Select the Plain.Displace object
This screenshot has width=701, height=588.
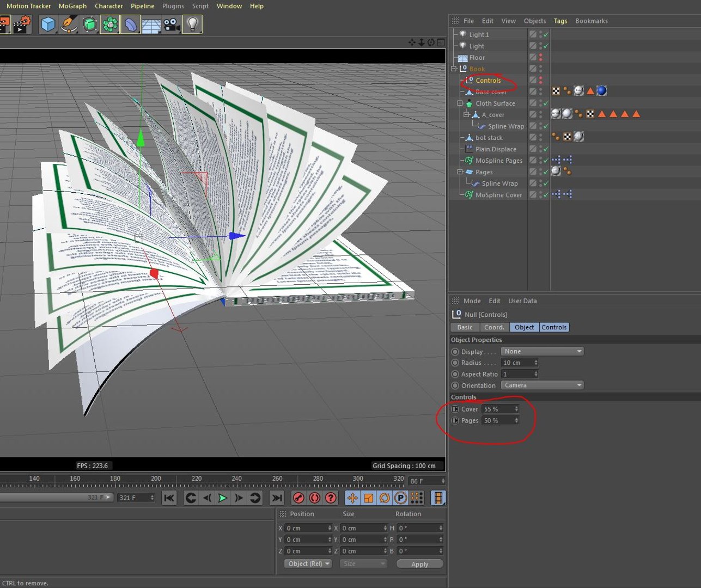click(x=496, y=149)
